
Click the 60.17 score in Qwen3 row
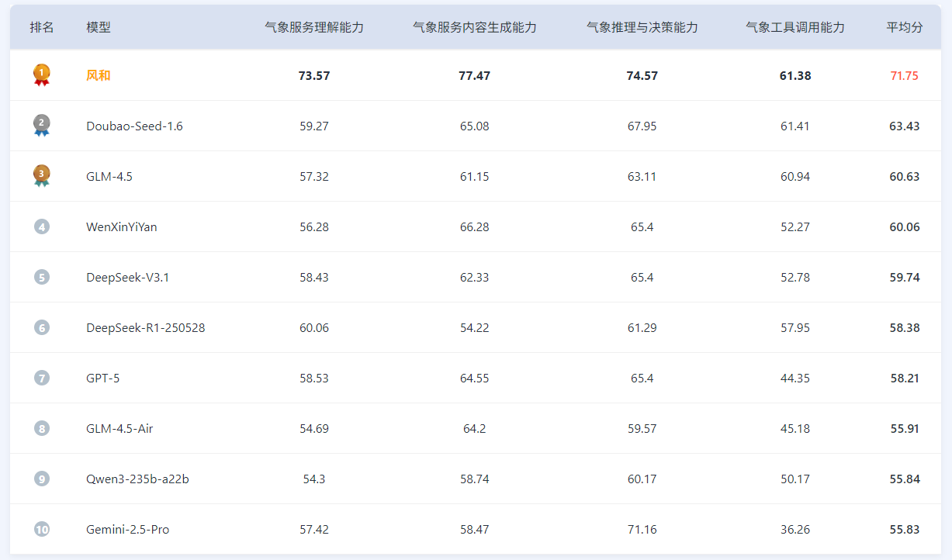click(x=642, y=479)
